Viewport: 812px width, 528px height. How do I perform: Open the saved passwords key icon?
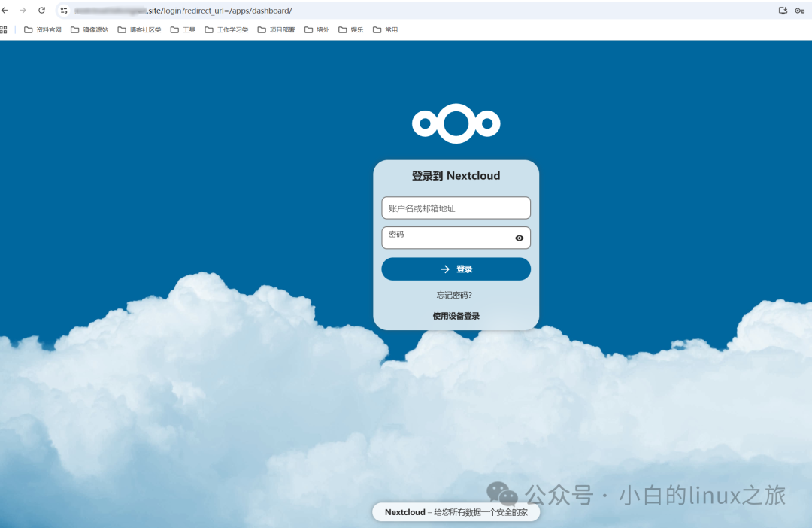[x=799, y=11]
